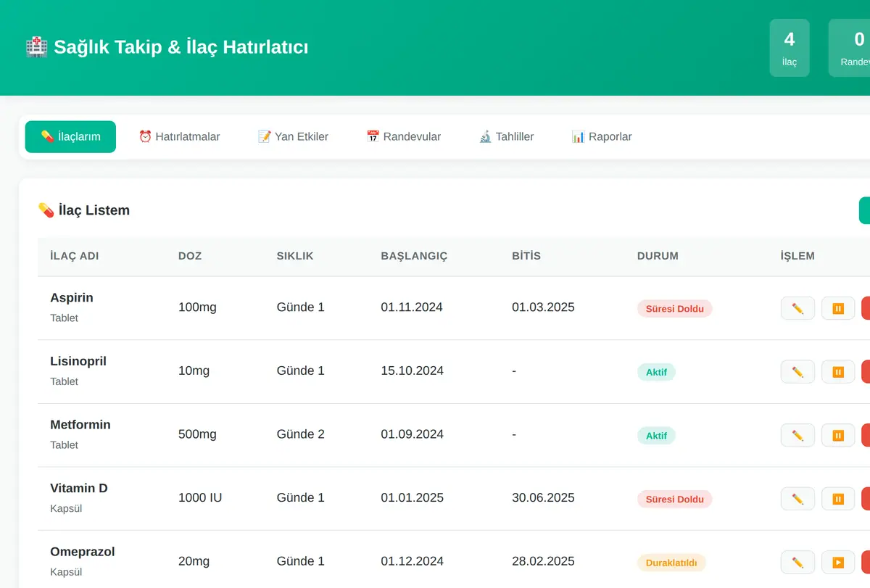This screenshot has height=588, width=870.
Task: Go to the Randevular tab
Action: pyautogui.click(x=403, y=136)
